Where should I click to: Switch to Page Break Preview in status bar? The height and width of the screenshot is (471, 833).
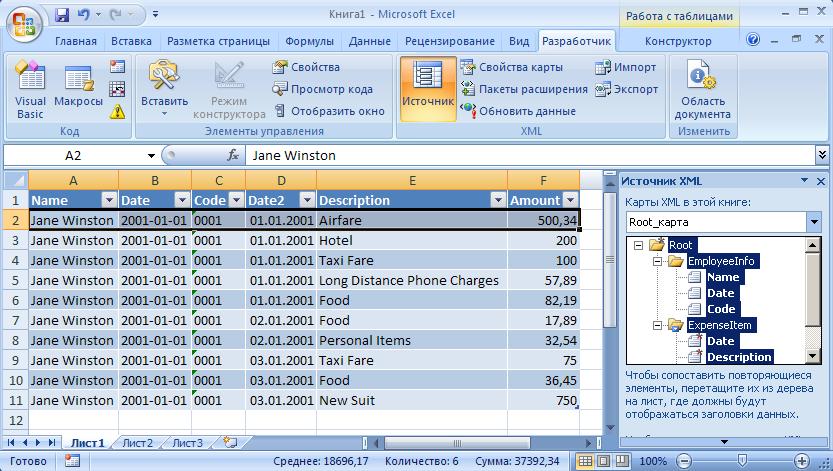622,461
